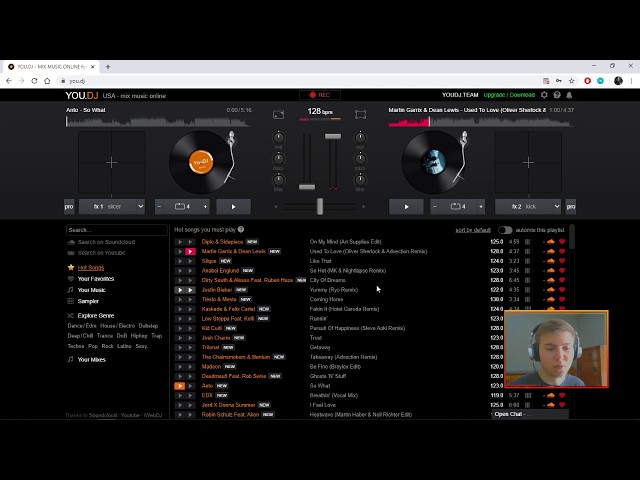
Task: Favorite the Diplo & Sidepiece track heart
Action: point(562,242)
